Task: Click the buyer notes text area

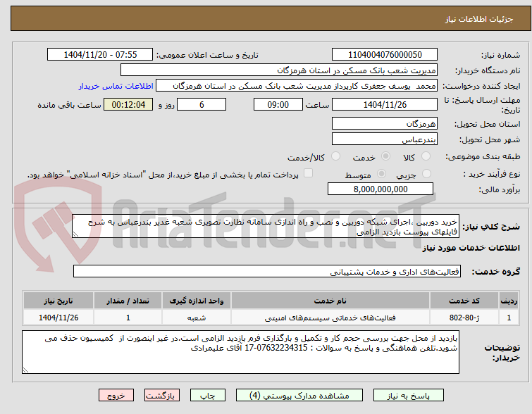Action: point(240,352)
